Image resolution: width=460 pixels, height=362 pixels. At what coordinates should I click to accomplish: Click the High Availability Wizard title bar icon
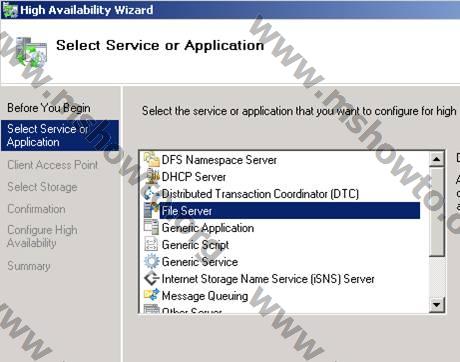[x=9, y=10]
